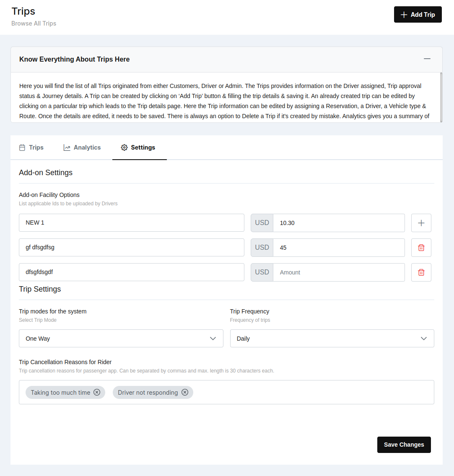The height and width of the screenshot is (476, 454).
Task: Click the info panel scrollbar
Action: (x=441, y=97)
